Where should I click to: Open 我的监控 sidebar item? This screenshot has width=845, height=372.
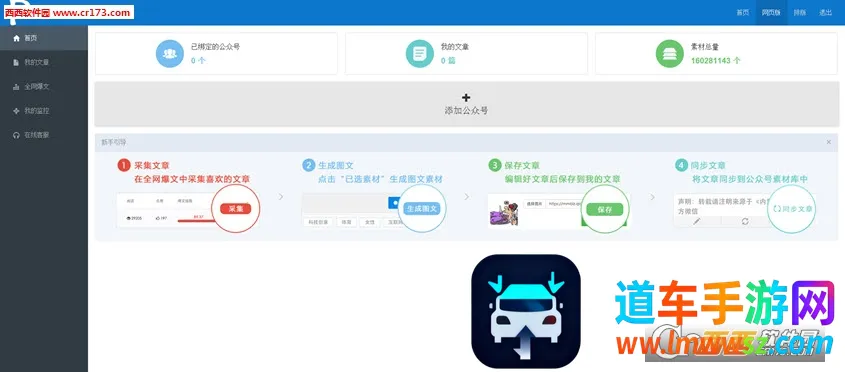tap(44, 111)
